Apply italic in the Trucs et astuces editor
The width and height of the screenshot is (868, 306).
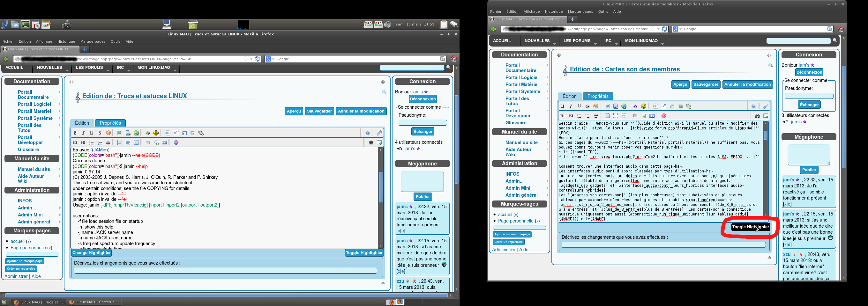83,133
